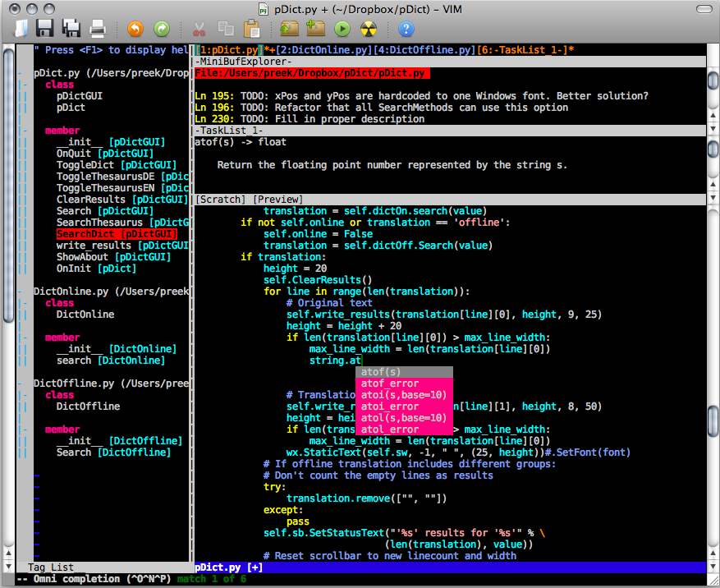The image size is (720, 588).
Task: Undo the last change
Action: [135, 30]
